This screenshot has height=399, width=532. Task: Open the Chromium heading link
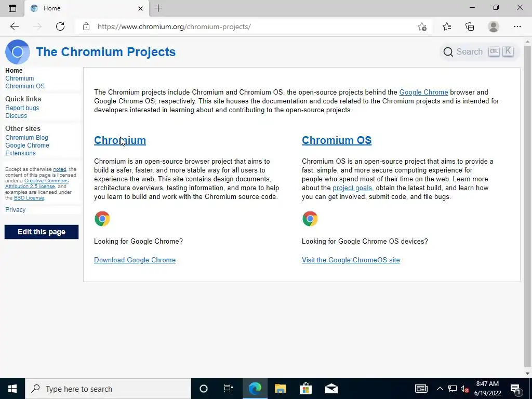(120, 140)
